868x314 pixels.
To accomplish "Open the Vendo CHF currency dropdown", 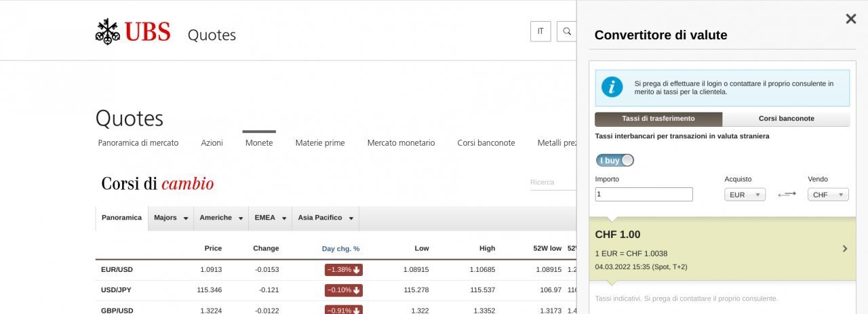I will 828,195.
